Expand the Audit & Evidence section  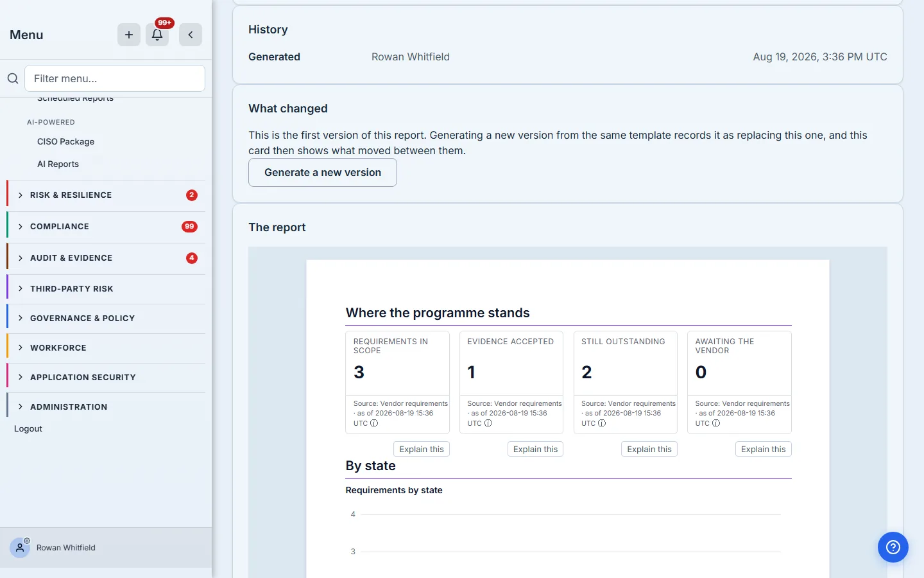[106, 258]
